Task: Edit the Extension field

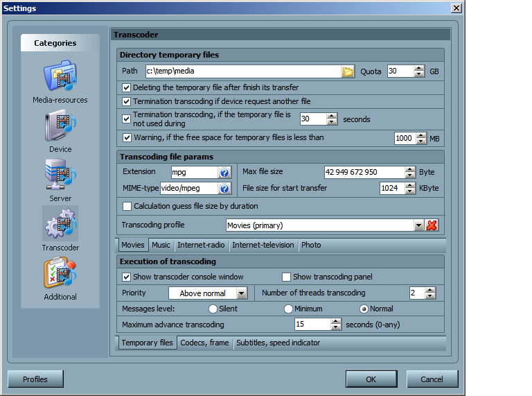Action: pos(195,172)
